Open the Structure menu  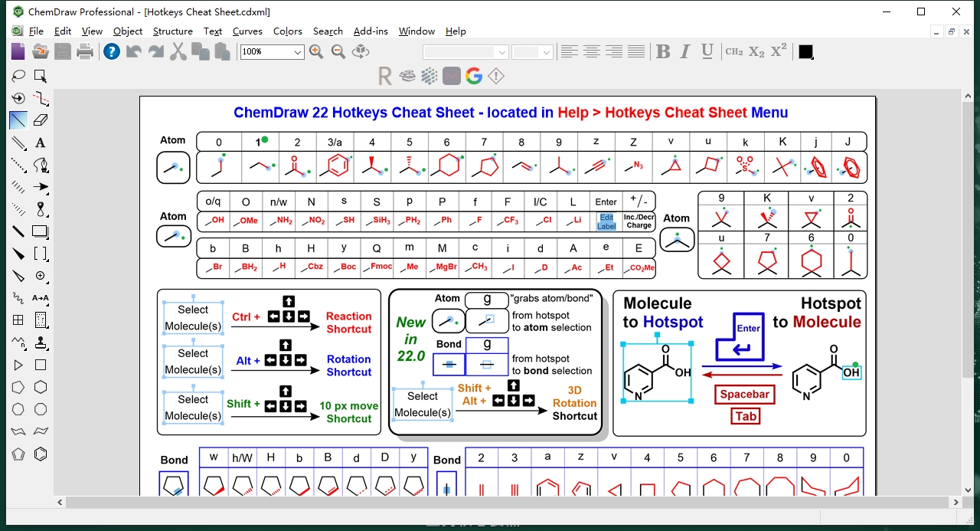tap(173, 31)
